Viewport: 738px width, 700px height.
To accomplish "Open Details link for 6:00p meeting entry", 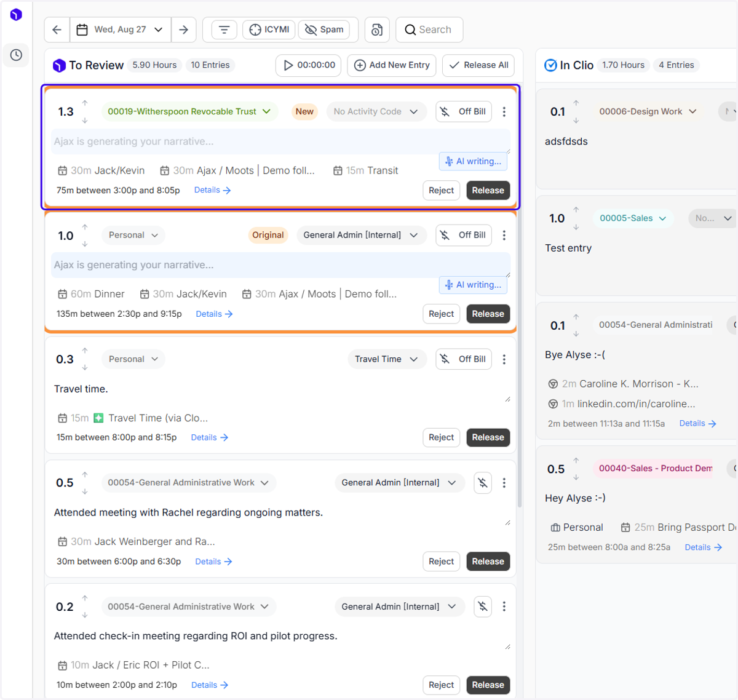I will [214, 562].
